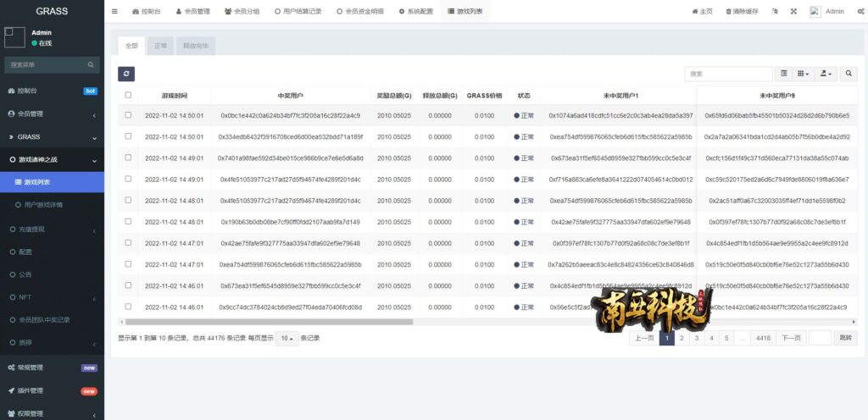Viewport: 868px width, 420px height.
Task: Check the row with winner 0x673ea31f5ef6545d8959e327fbb599cc0c5e3c4f
Action: click(129, 285)
